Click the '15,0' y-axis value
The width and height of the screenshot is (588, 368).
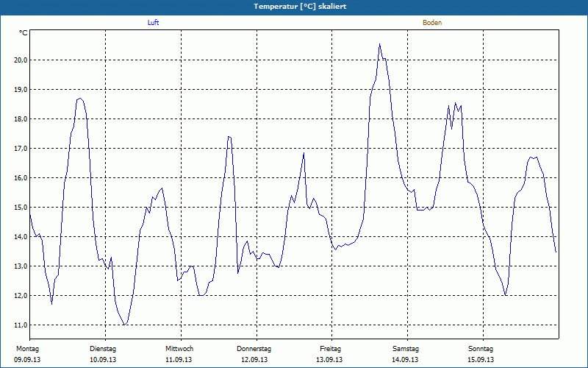click(x=21, y=208)
